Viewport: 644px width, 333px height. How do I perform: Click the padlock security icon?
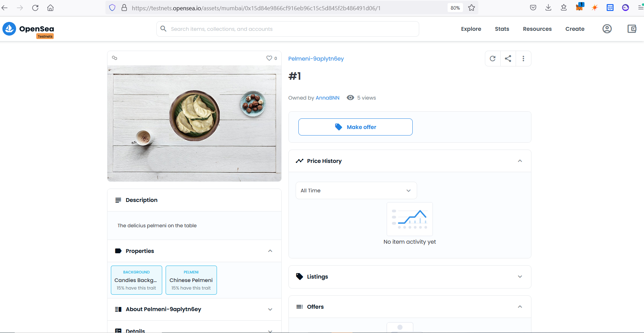click(x=124, y=8)
